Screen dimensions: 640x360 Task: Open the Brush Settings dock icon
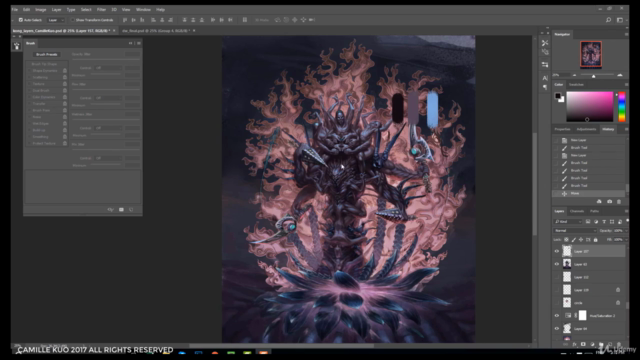(x=545, y=64)
